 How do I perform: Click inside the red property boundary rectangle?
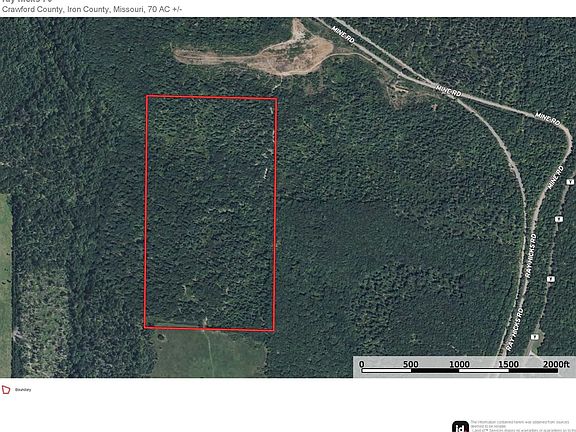[210, 213]
